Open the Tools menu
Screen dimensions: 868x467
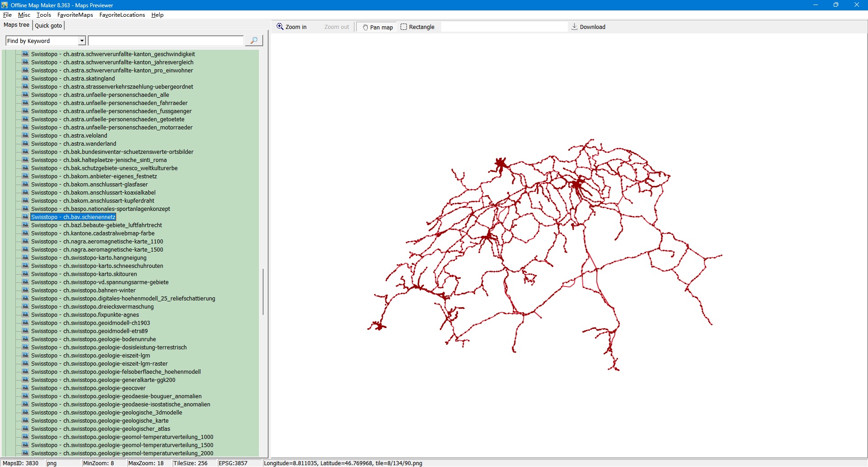[44, 15]
